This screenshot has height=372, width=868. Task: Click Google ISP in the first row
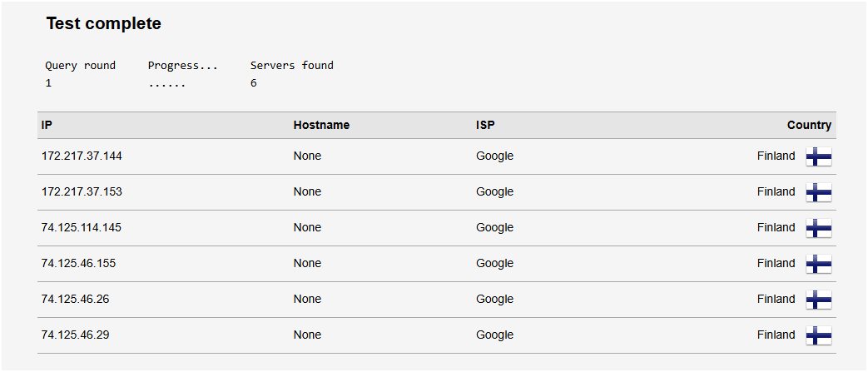[494, 156]
